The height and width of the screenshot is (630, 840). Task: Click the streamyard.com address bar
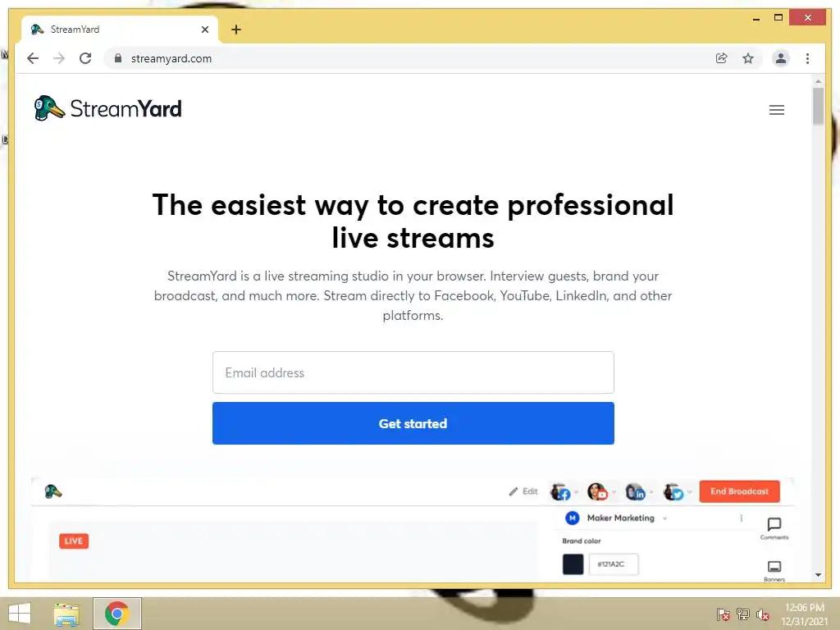(x=407, y=58)
